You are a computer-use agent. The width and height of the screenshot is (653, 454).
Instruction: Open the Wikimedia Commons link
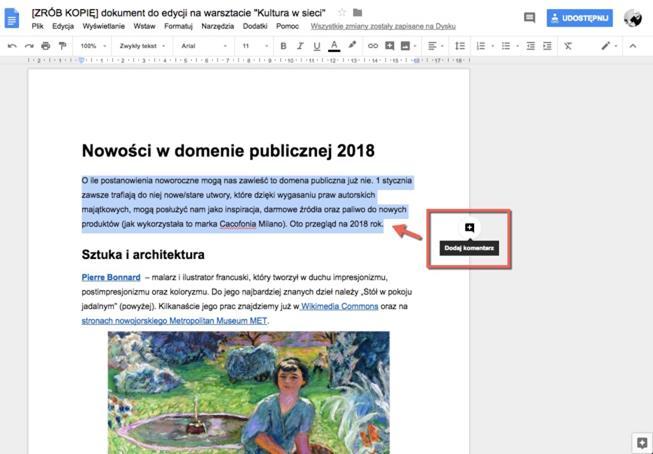point(339,306)
